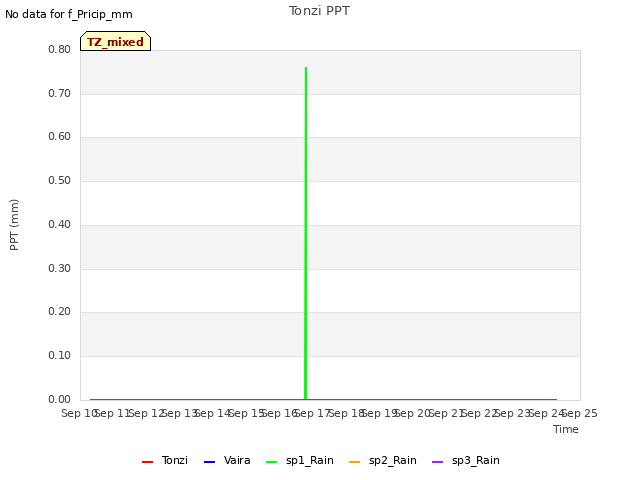This screenshot has width=640, height=480.
Task: Click the Tonzi PPT chart title
Action: [319, 11]
